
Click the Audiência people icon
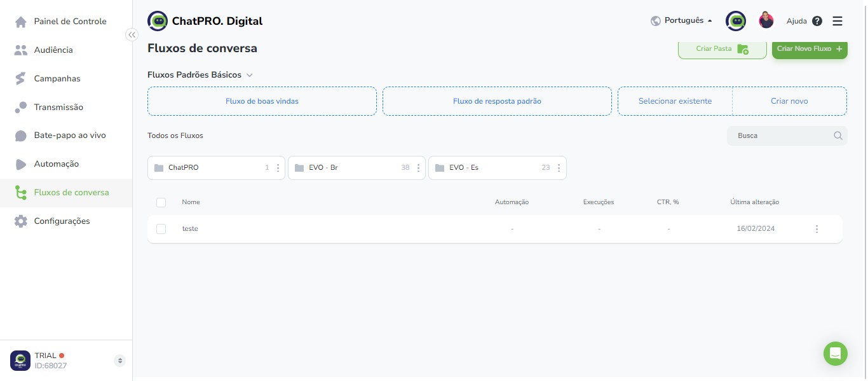21,50
